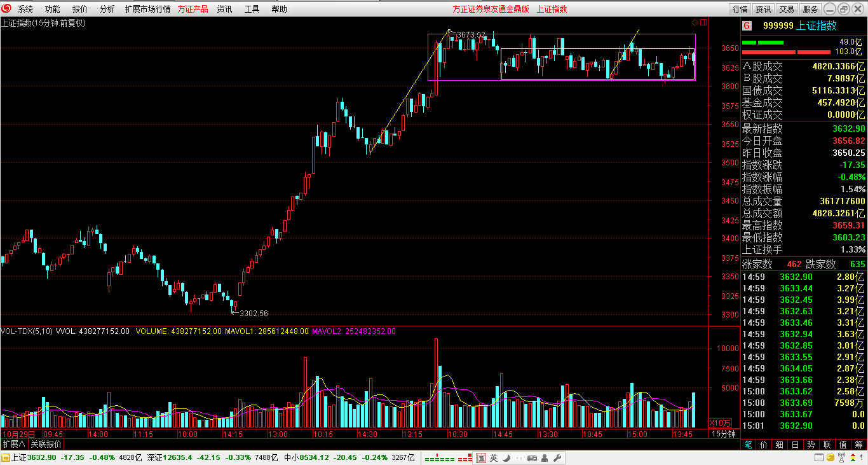Click the wrench icon in the IME toolbar
The image size is (868, 465).
[x=557, y=458]
